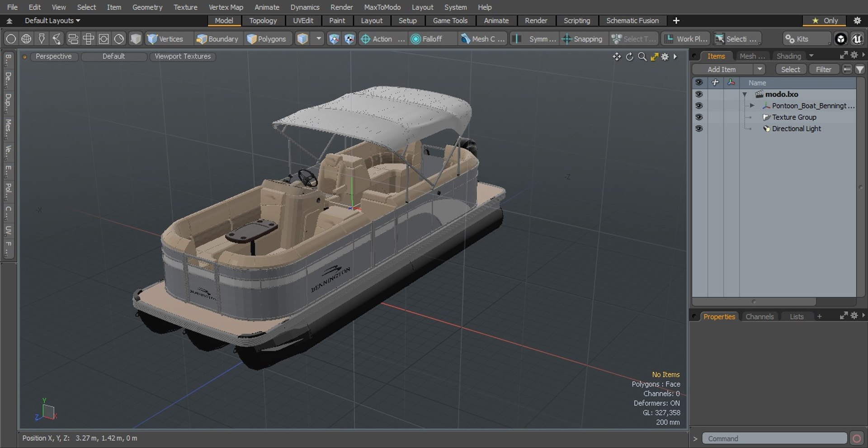Select the Vertices selection mode
This screenshot has height=448, width=868.
tap(165, 39)
